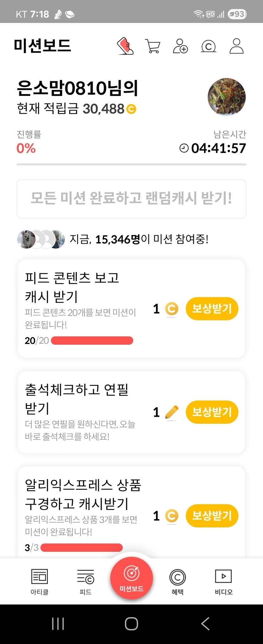
Task: Tap the feed content 20/20 progress bar
Action: [92, 341]
